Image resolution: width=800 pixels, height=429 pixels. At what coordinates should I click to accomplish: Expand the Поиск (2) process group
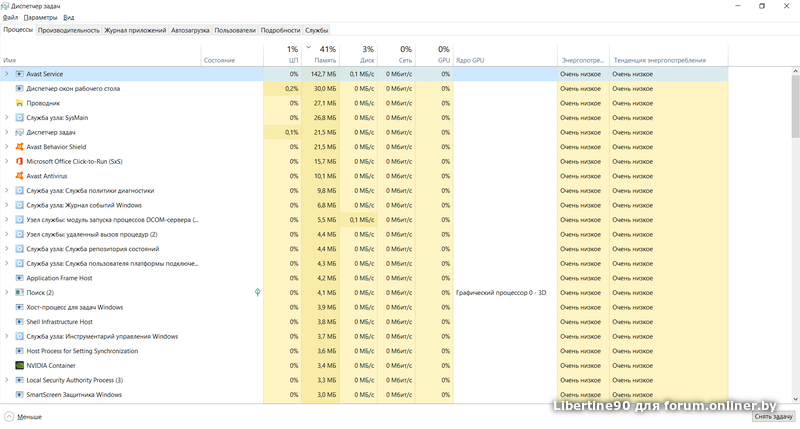tap(6, 292)
